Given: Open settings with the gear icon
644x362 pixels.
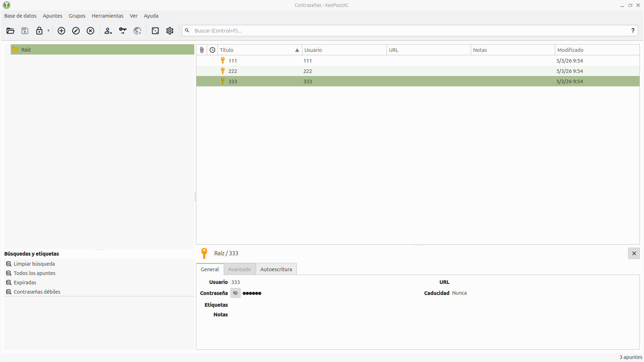Looking at the screenshot, I should (170, 31).
